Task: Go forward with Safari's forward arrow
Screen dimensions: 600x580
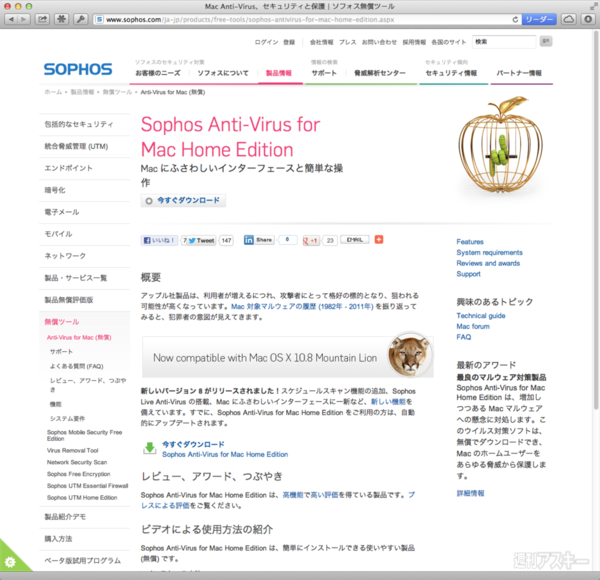Action: pos(23,19)
